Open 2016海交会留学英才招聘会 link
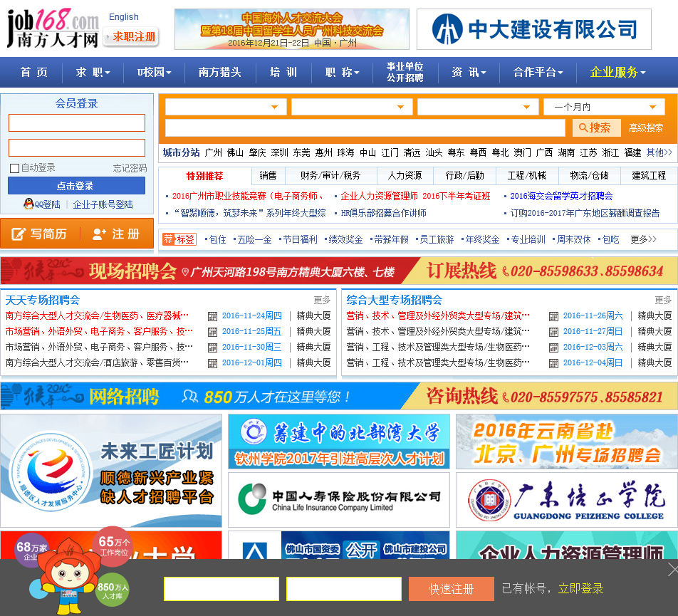 [x=561, y=196]
